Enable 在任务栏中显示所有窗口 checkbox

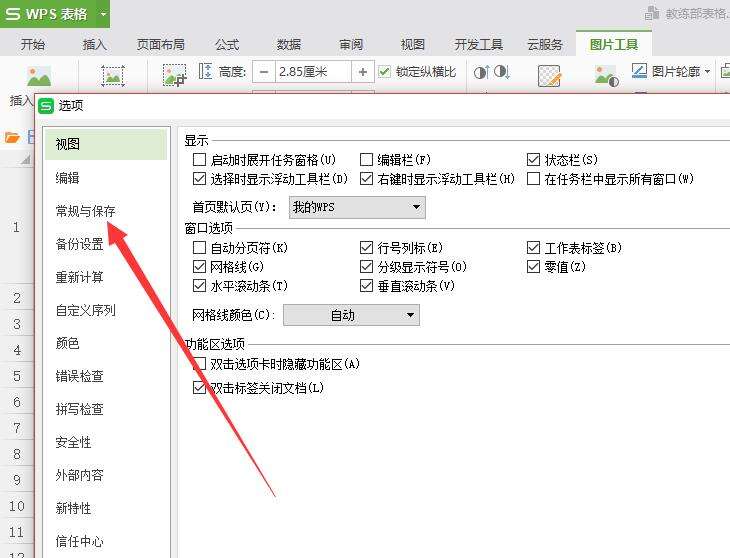(533, 179)
